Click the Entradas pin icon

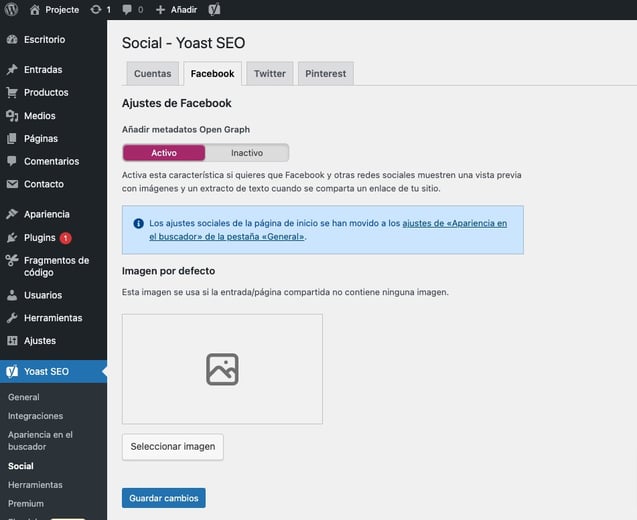pos(12,69)
